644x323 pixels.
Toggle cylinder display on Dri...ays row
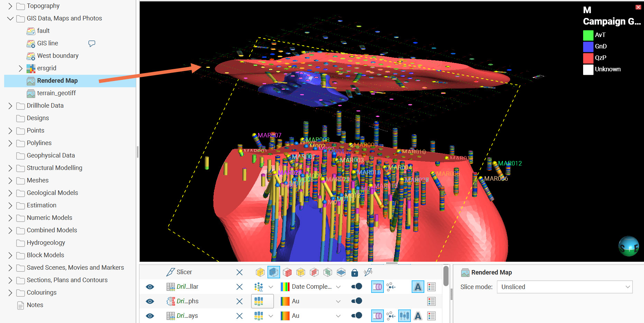pyautogui.click(x=377, y=316)
